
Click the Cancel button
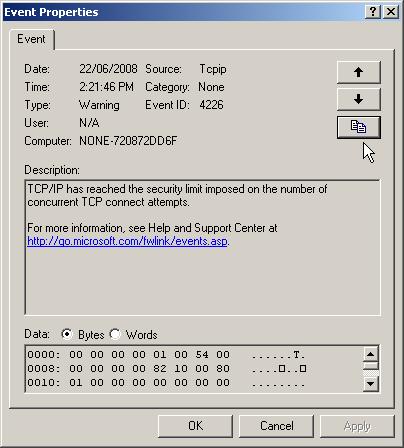coord(277,426)
